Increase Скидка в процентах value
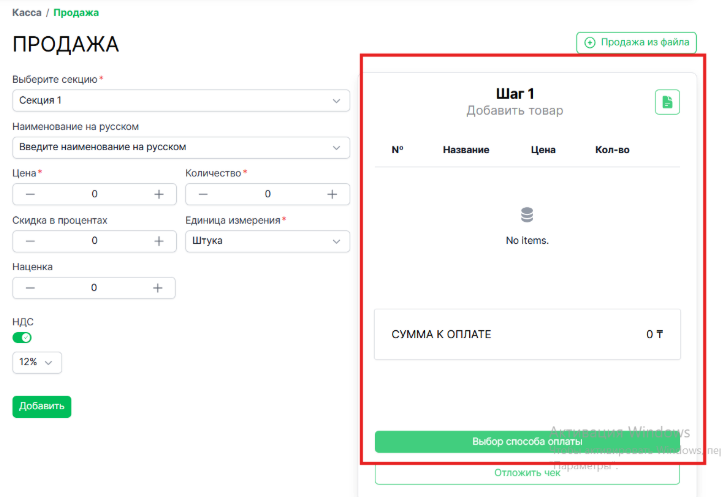The width and height of the screenshot is (722, 503). coord(159,241)
